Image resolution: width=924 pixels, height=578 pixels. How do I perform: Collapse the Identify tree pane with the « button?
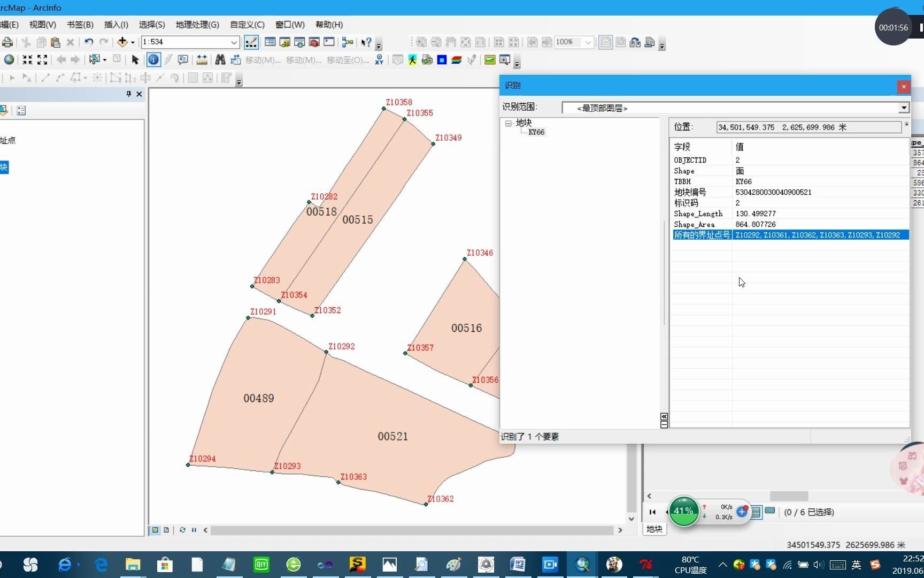(664, 416)
